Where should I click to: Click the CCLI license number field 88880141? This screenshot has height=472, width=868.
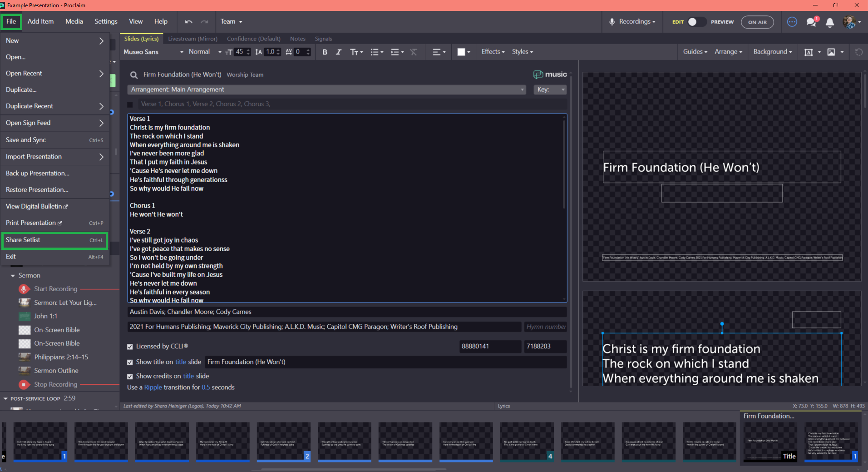click(490, 347)
